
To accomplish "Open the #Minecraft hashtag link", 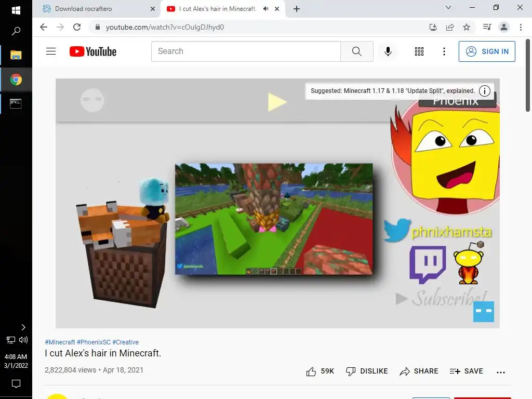I will pos(60,342).
